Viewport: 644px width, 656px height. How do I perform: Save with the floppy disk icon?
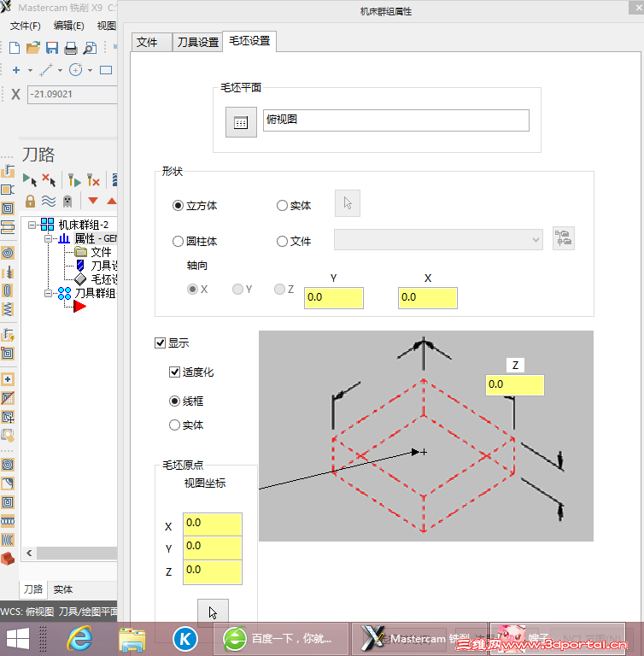(x=52, y=48)
